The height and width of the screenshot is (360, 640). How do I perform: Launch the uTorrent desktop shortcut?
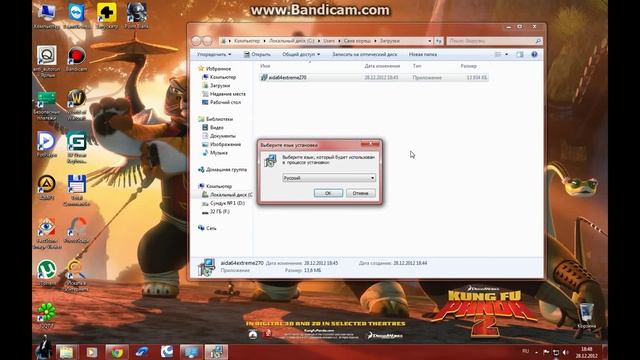pyautogui.click(x=46, y=272)
